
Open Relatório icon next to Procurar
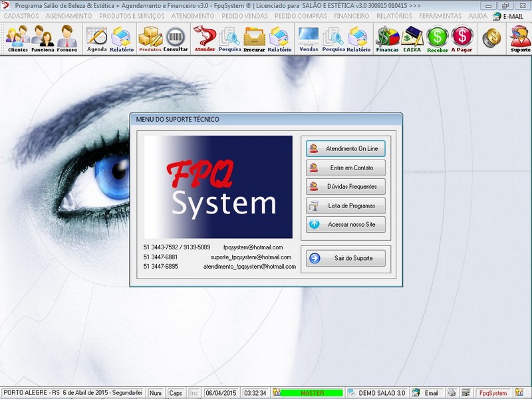pos(279,39)
